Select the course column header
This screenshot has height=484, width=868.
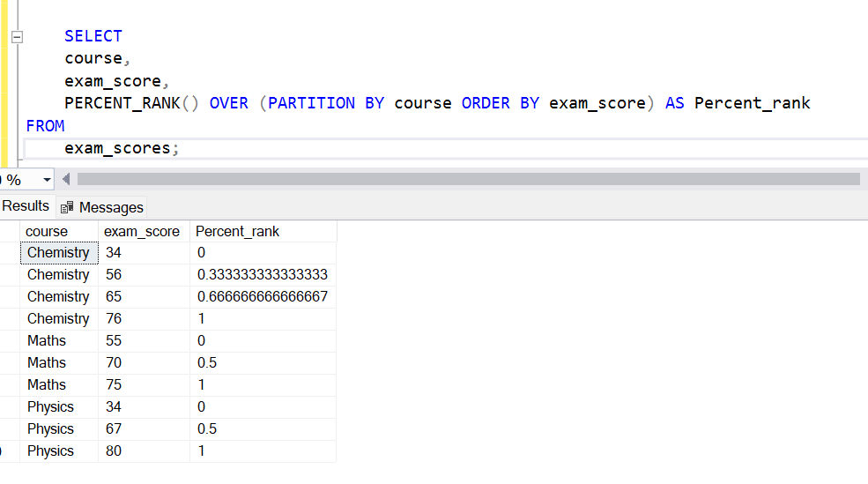[48, 231]
